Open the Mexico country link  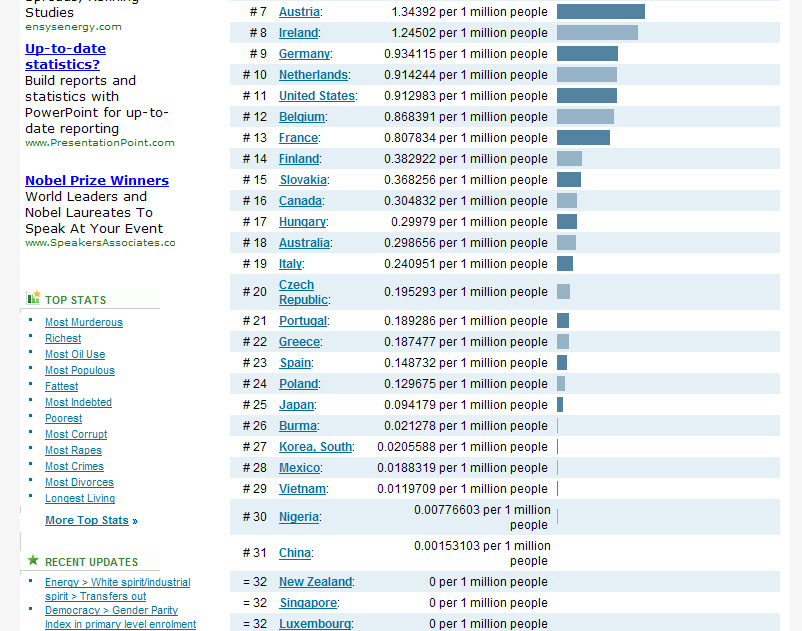(299, 467)
